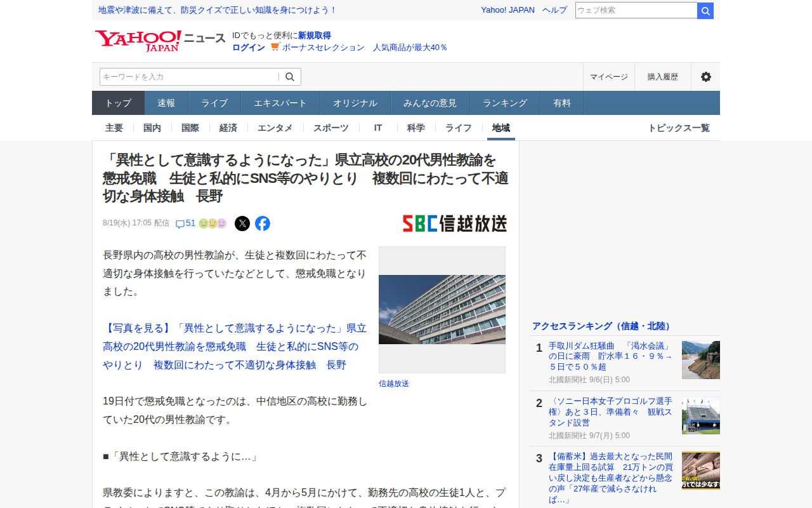Open トピックス一覧 link

[x=679, y=128]
